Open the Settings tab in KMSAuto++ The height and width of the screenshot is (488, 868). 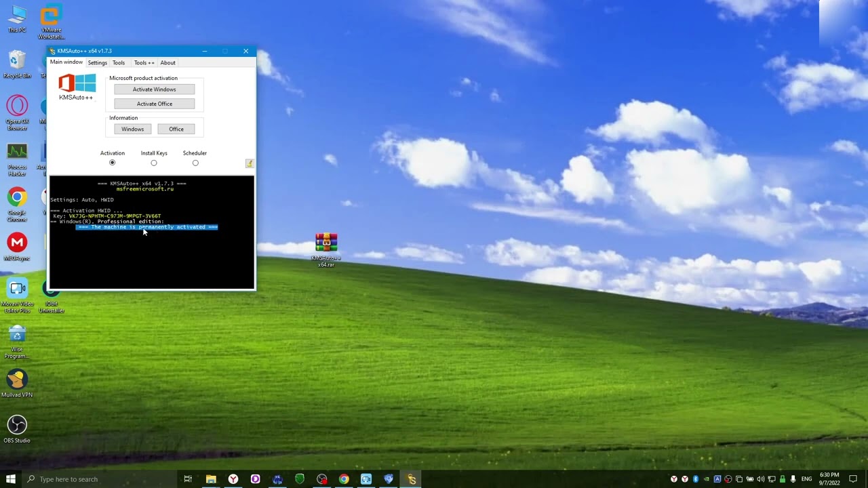[x=98, y=62]
